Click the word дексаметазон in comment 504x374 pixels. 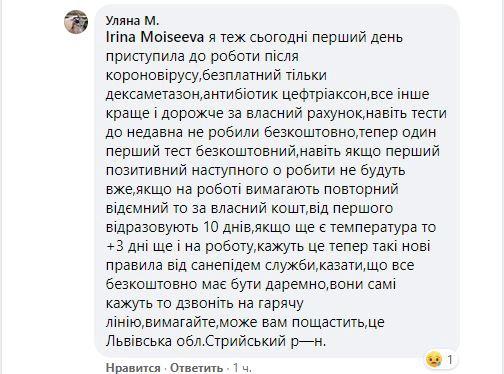click(152, 95)
